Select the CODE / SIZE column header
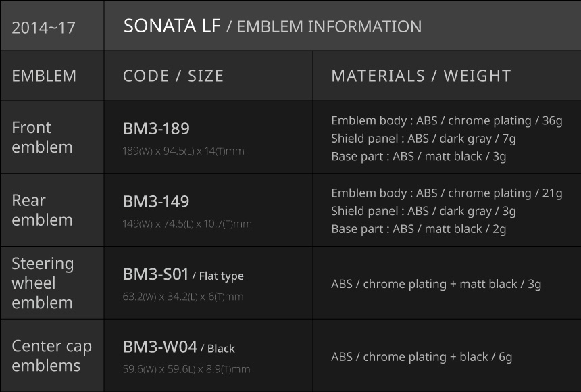Viewport: 581px width, 392px height. point(173,76)
